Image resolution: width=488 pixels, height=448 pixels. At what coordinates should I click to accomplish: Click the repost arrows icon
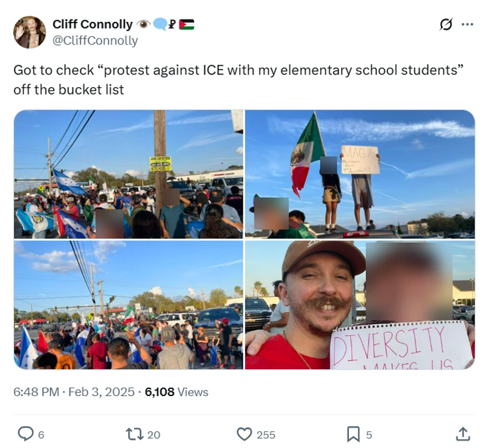[134, 434]
